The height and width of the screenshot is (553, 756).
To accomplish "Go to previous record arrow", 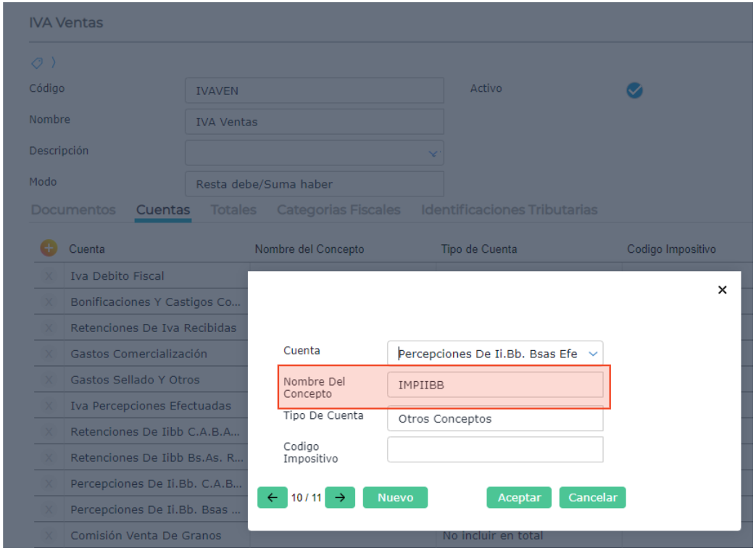I will [x=272, y=498].
